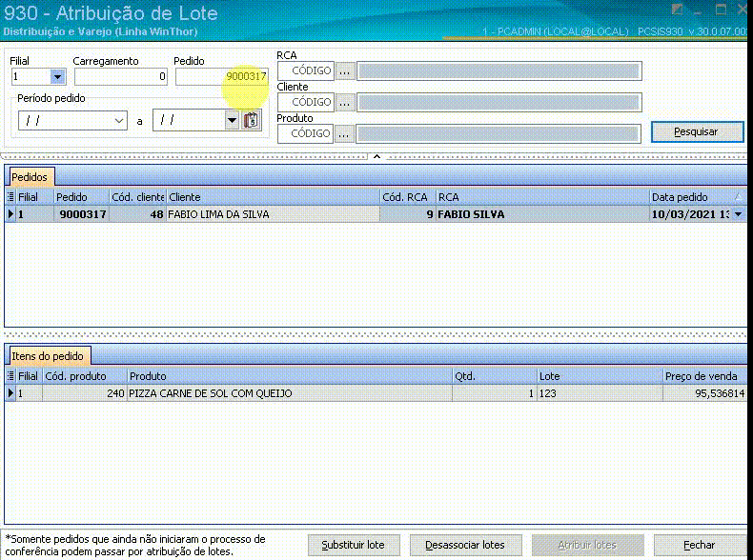
Task: Click the Carregamento input field
Action: pyautogui.click(x=120, y=76)
